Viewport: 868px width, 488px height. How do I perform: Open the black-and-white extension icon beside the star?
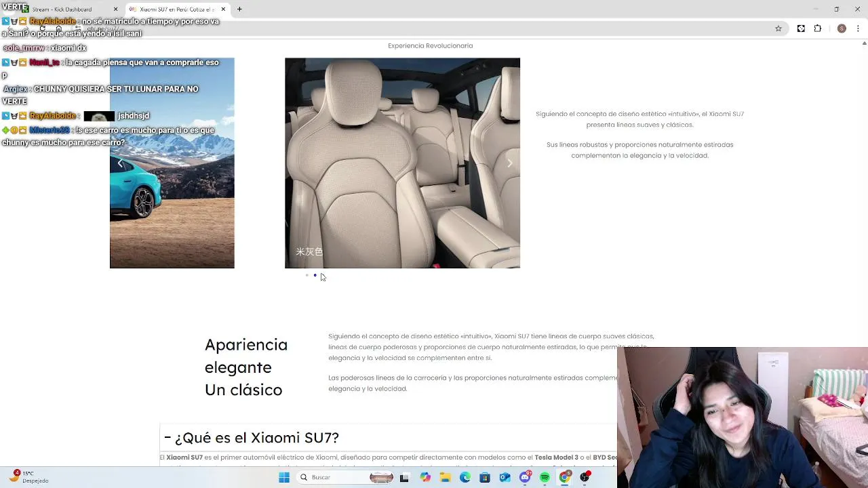801,28
